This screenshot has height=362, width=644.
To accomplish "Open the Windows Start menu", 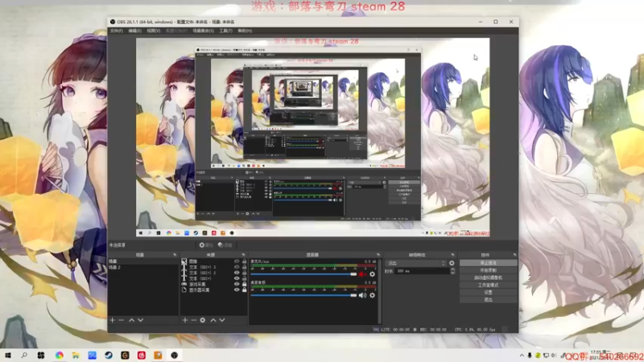I will tap(8, 355).
